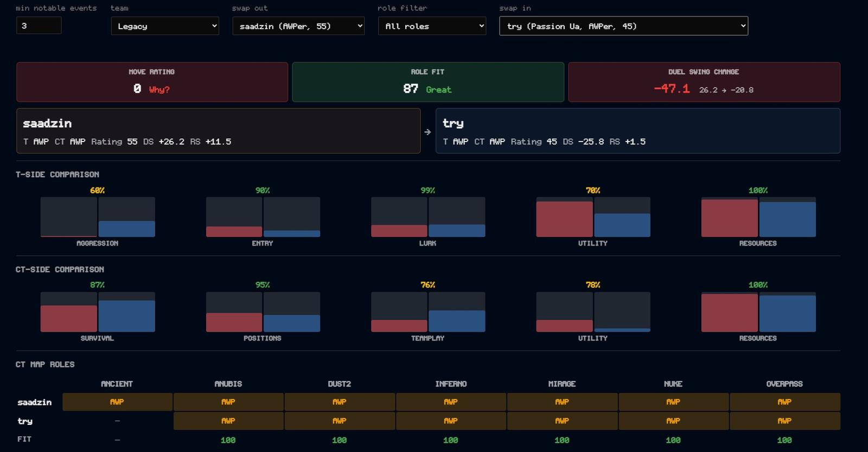The height and width of the screenshot is (452, 868).
Task: Click saadzin's 'Rating 55' stat
Action: coord(114,141)
